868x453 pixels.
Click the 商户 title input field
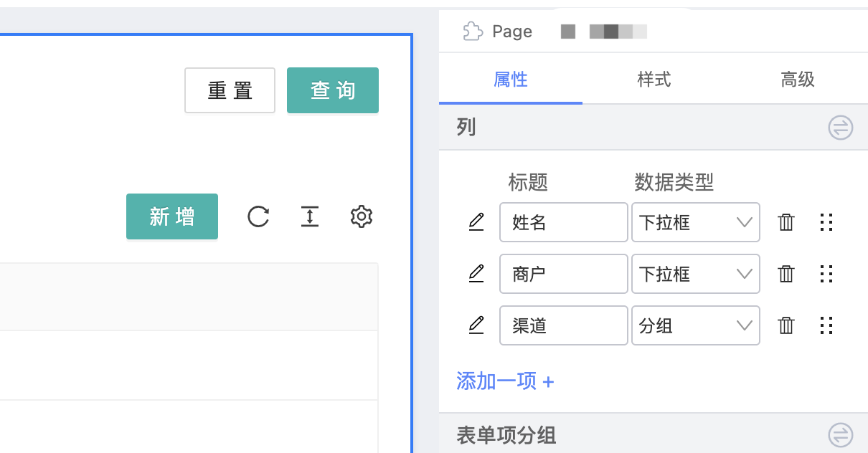(x=564, y=274)
